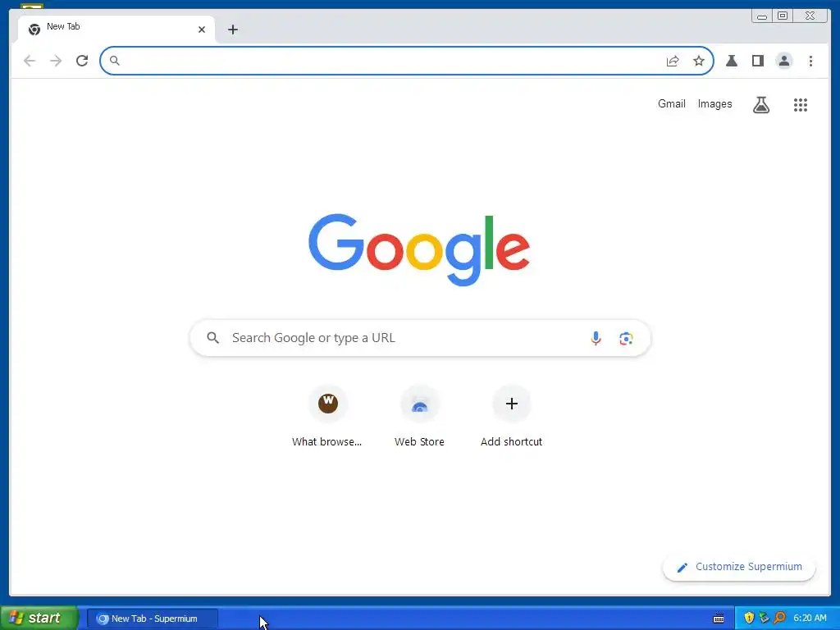
Task: Open the Gmail link
Action: click(x=671, y=104)
